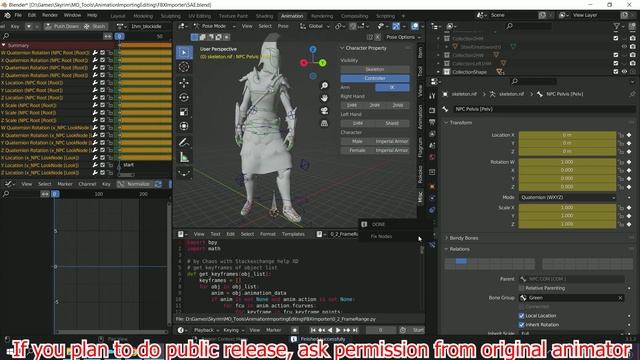640x360 pixels.
Task: Click the Rotation W value field
Action: click(567, 162)
